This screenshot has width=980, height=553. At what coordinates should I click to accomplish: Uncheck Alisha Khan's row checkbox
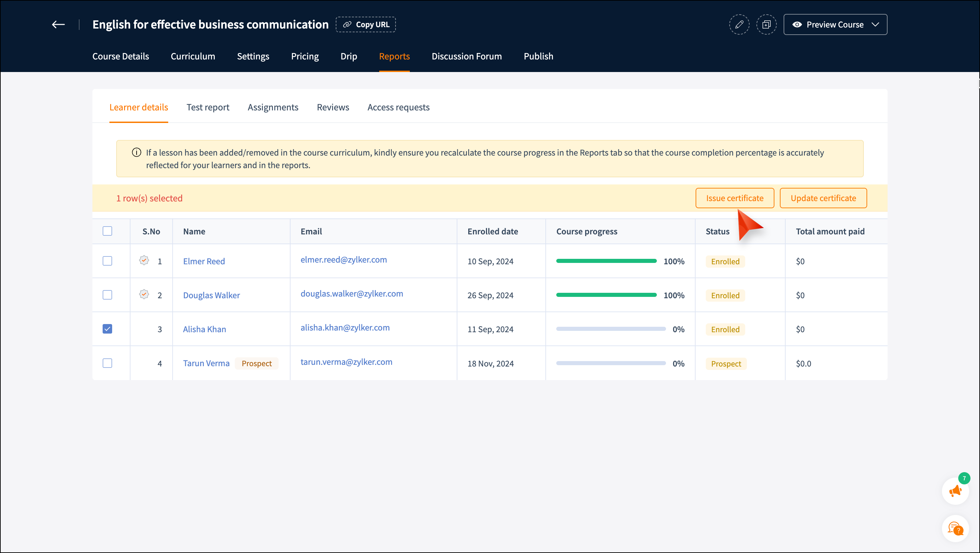pos(107,329)
